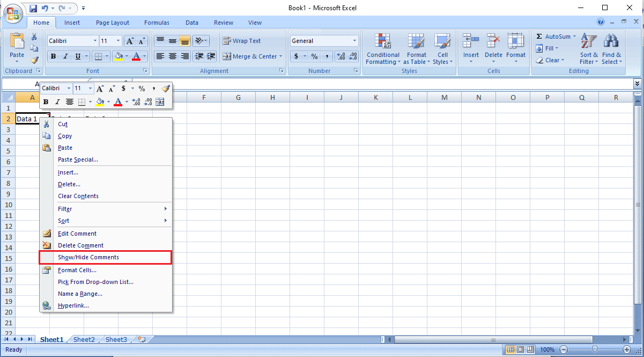Open the font size dropdown
The width and height of the screenshot is (644, 357).
117,41
